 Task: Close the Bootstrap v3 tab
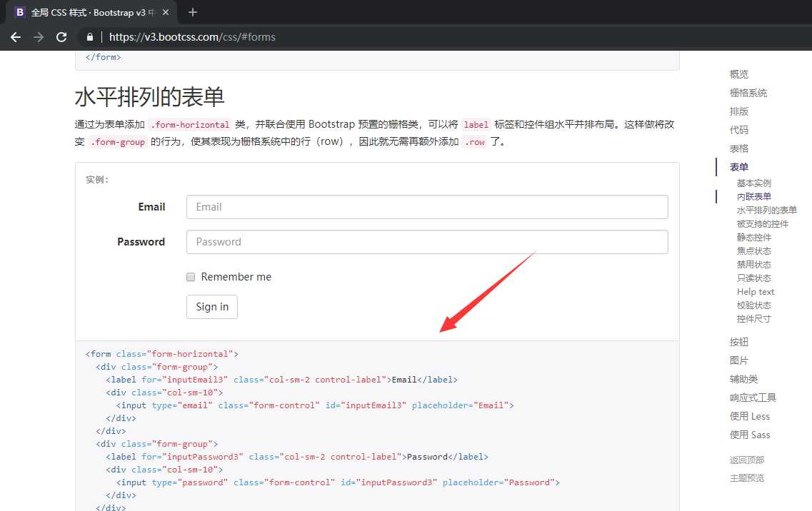[166, 12]
